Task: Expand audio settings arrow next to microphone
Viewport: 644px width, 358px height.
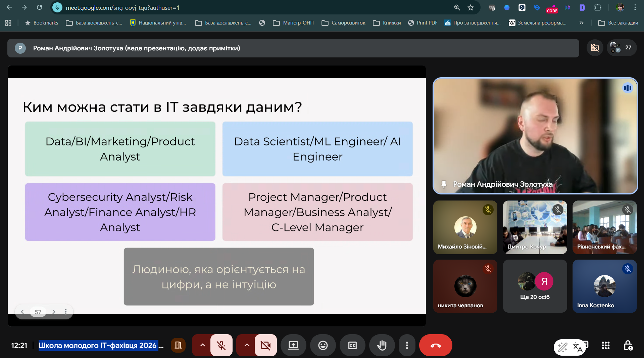Action: point(202,345)
